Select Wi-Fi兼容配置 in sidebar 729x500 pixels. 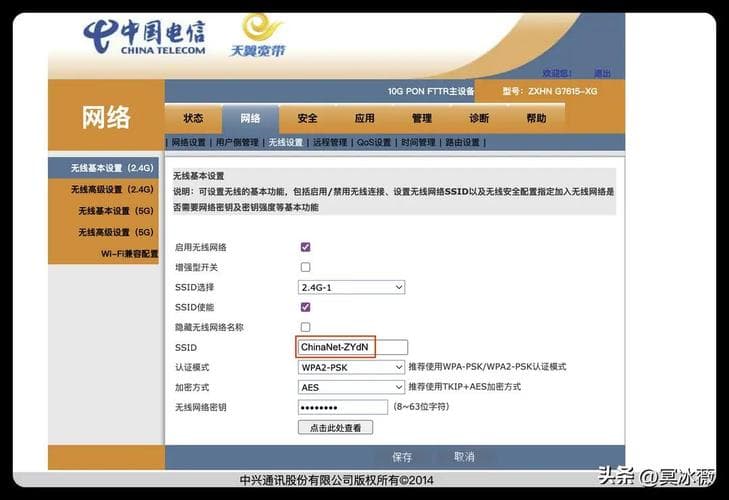click(x=103, y=253)
